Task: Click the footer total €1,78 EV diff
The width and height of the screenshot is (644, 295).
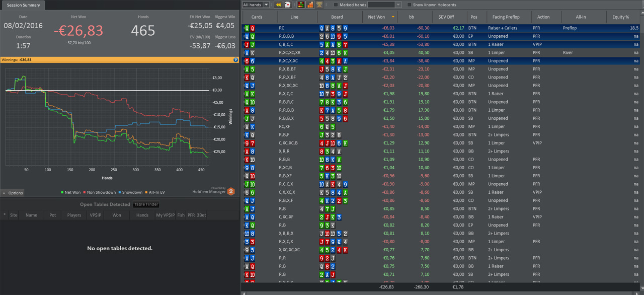Action: (x=458, y=287)
